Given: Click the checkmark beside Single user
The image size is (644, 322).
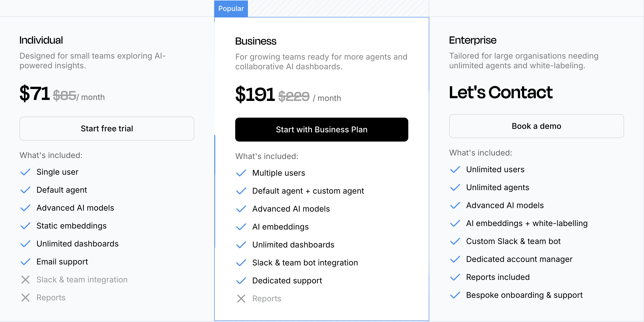Looking at the screenshot, I should tap(25, 172).
